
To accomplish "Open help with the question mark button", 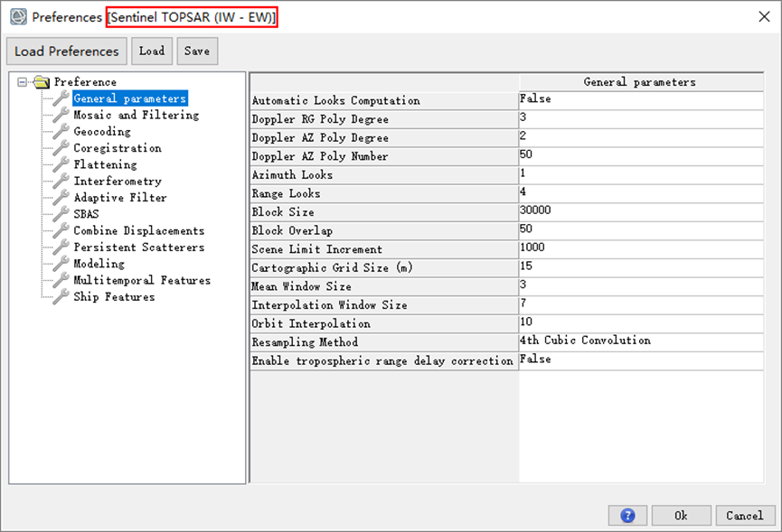I will click(x=627, y=516).
